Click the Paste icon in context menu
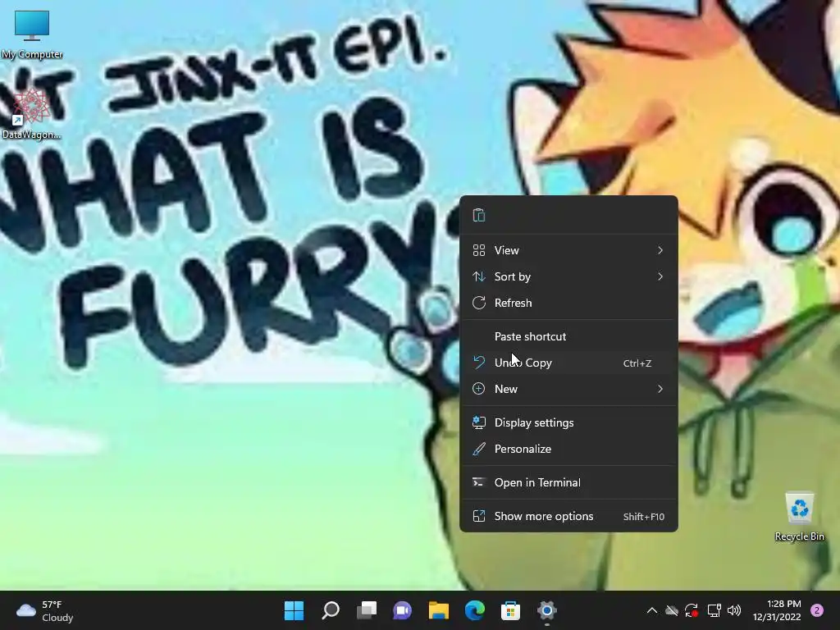840x630 pixels. pyautogui.click(x=479, y=216)
